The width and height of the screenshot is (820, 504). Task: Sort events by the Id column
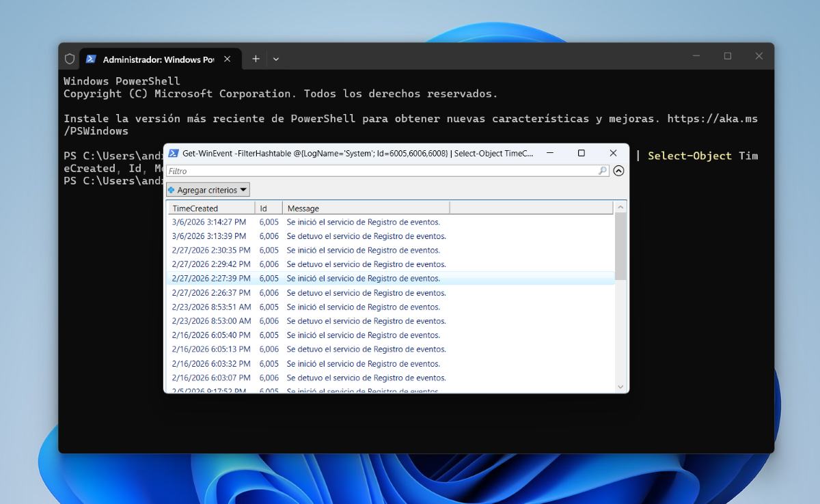click(x=268, y=207)
